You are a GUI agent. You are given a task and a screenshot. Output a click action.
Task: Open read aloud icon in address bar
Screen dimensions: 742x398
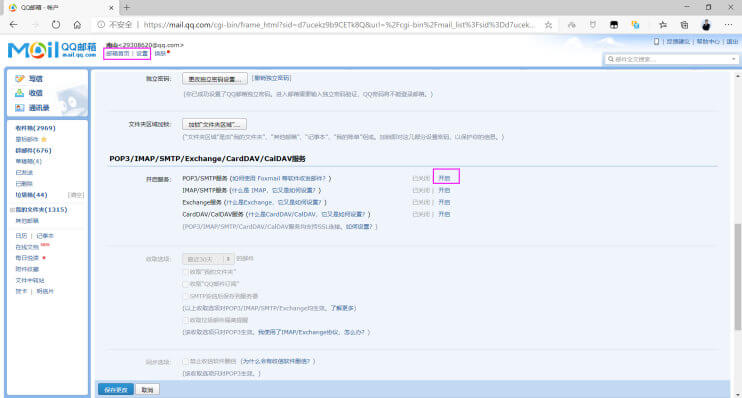[x=572, y=25]
